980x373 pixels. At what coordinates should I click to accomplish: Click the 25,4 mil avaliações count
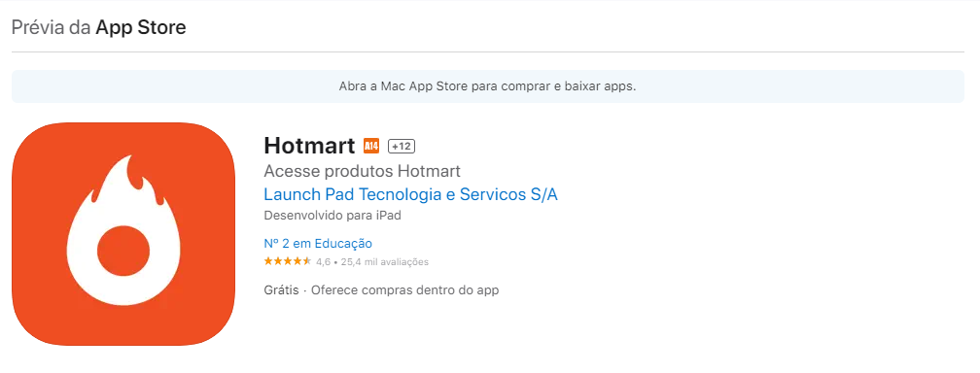coord(384,262)
